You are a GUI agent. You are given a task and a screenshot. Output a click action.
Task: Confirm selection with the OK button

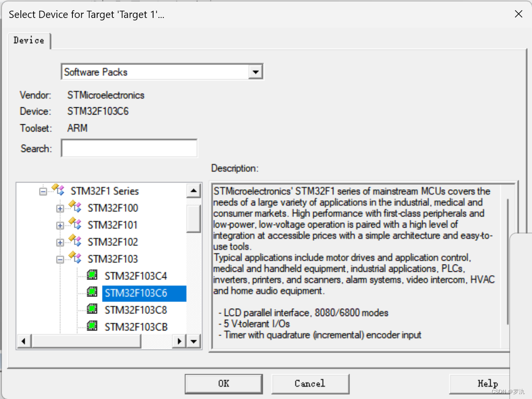tap(223, 384)
